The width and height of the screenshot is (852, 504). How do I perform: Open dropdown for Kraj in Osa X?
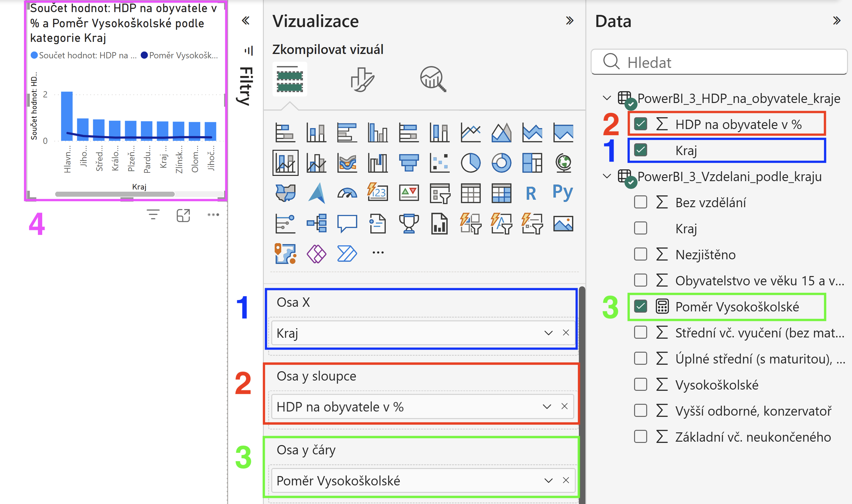(548, 333)
